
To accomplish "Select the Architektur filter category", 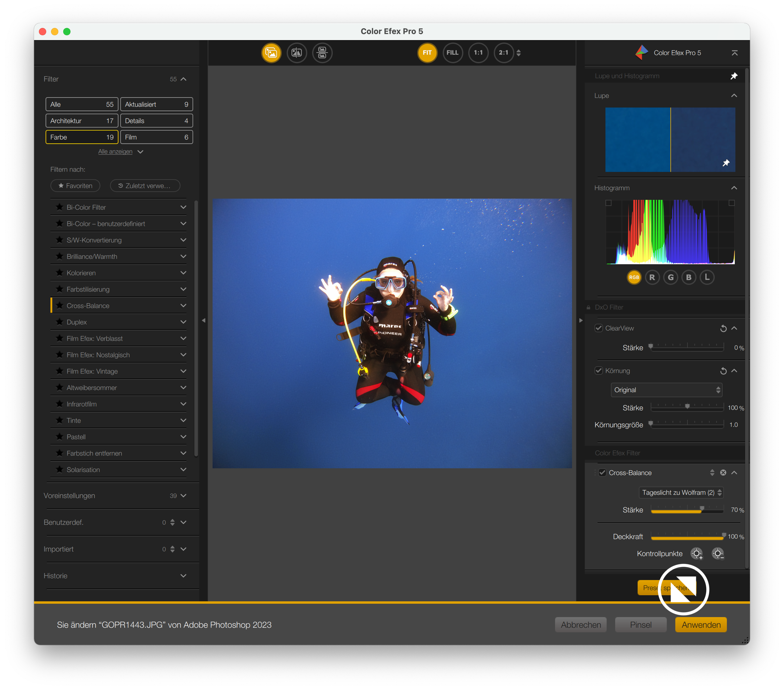I will (82, 121).
